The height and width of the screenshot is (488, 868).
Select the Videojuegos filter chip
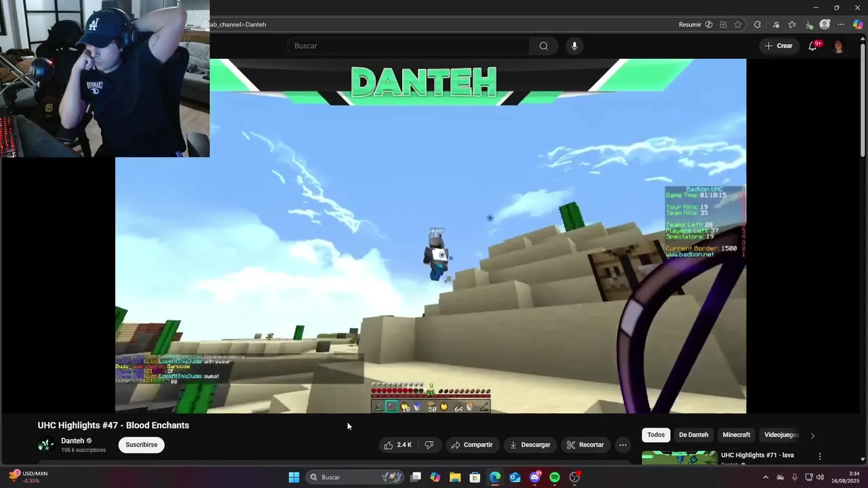[x=781, y=435]
